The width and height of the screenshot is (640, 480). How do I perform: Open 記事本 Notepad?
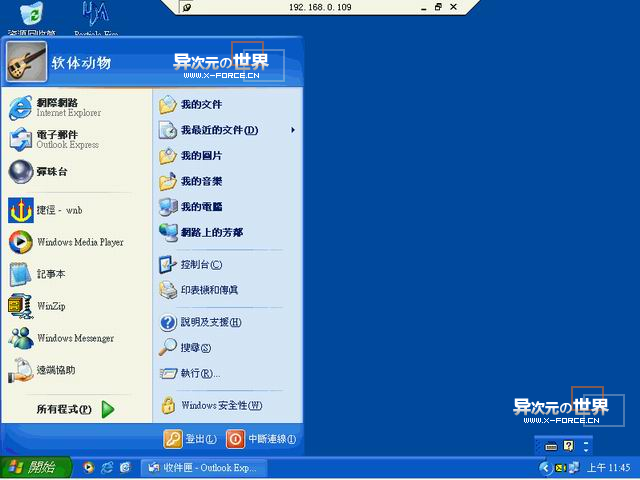click(x=76, y=274)
